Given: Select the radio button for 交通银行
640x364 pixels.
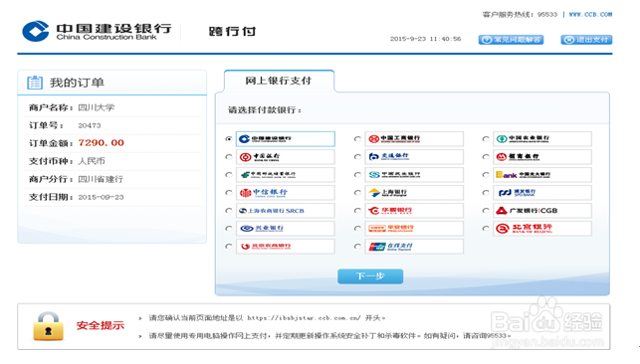Looking at the screenshot, I should pos(357,157).
